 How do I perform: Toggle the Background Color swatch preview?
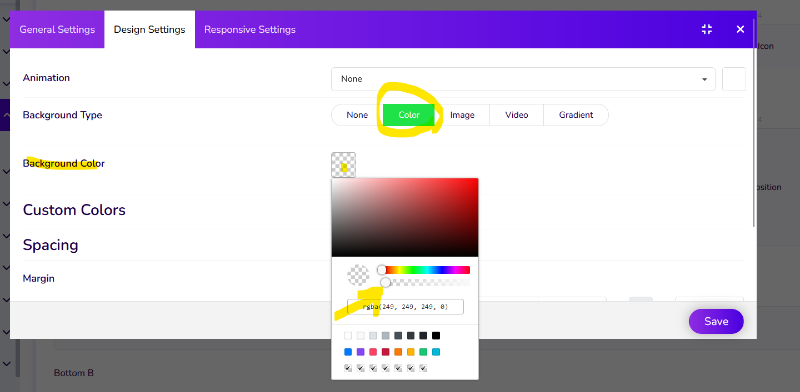point(343,165)
